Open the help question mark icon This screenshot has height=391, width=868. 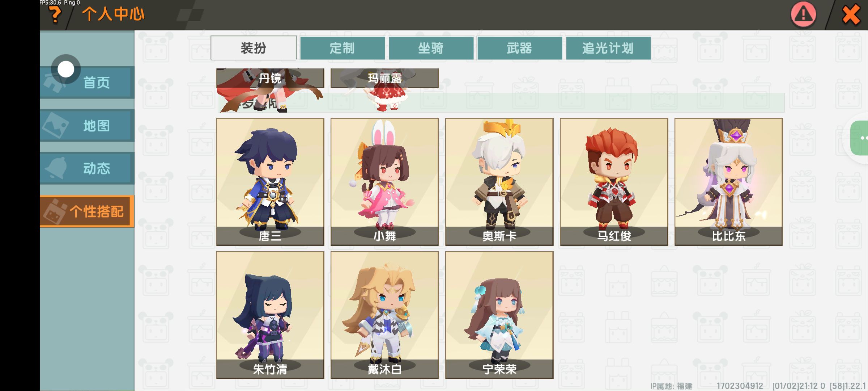click(55, 14)
